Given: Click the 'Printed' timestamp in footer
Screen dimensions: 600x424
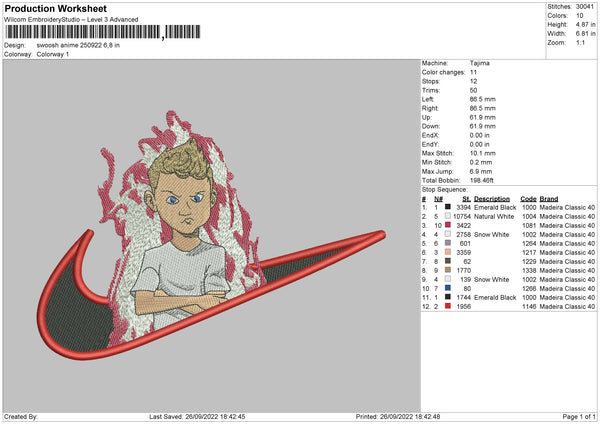Looking at the screenshot, I should [x=398, y=417].
